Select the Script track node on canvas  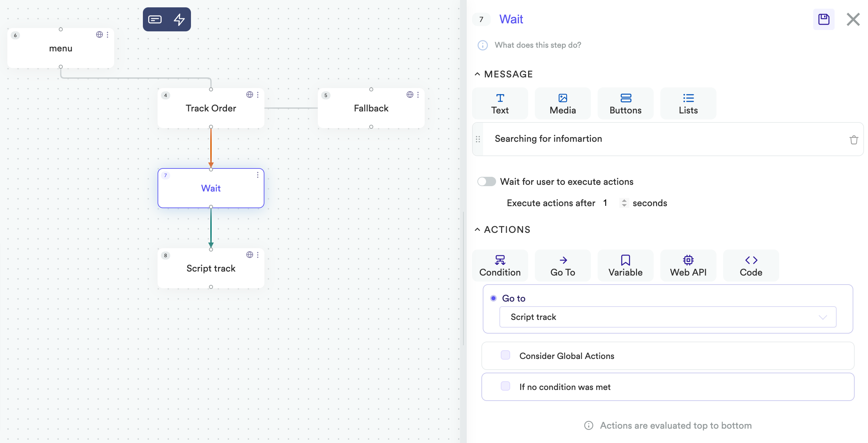coord(211,268)
